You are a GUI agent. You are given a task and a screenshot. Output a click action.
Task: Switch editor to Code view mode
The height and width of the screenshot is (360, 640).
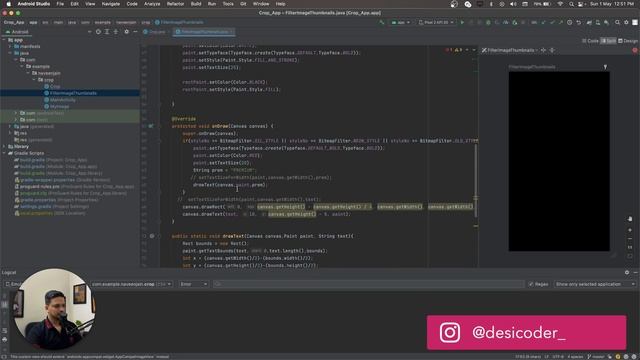pos(590,41)
